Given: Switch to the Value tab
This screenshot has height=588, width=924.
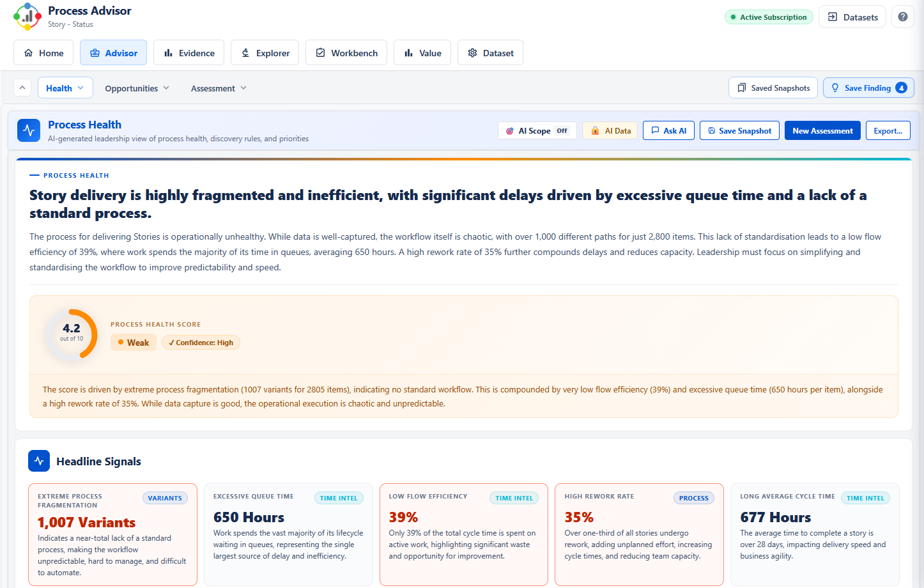Looking at the screenshot, I should coord(422,53).
